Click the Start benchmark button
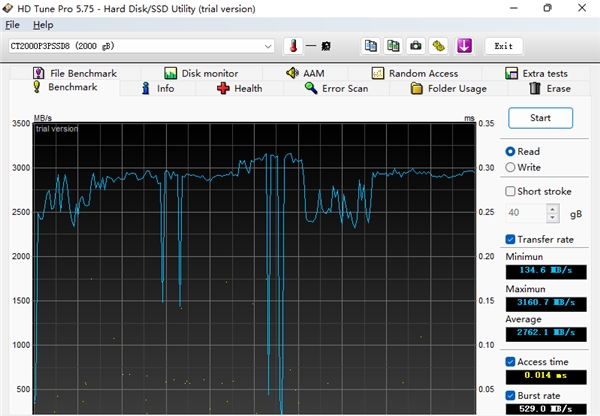The image size is (600, 416). click(x=540, y=118)
